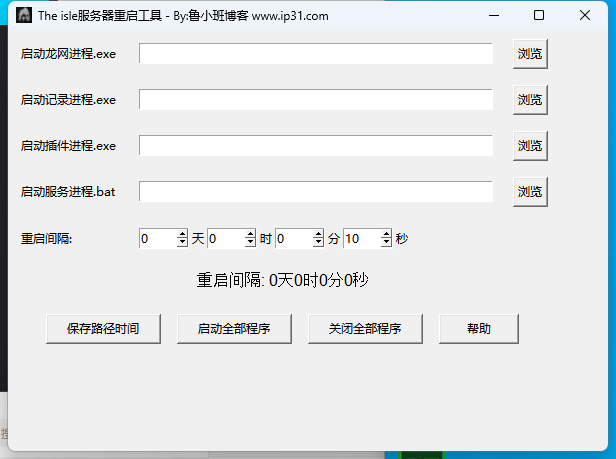Click the 启动插件进程.exe path input field

(316, 146)
